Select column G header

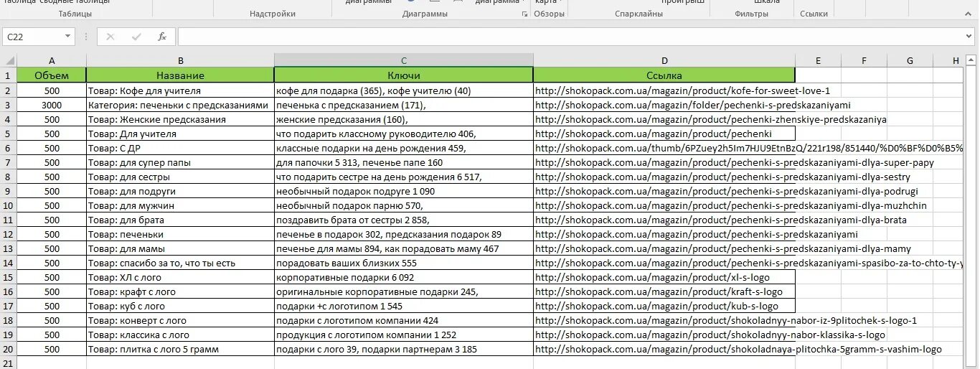point(910,61)
